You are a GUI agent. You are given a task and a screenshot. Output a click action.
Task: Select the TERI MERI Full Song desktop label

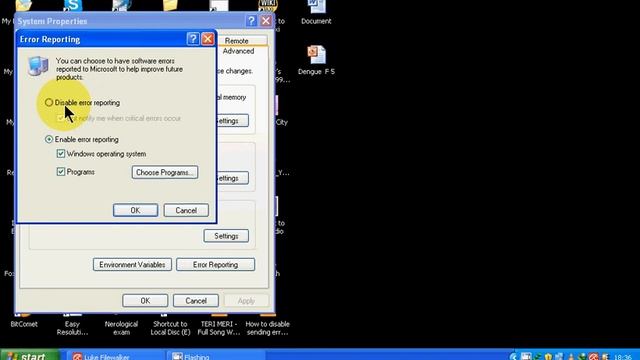point(219,328)
